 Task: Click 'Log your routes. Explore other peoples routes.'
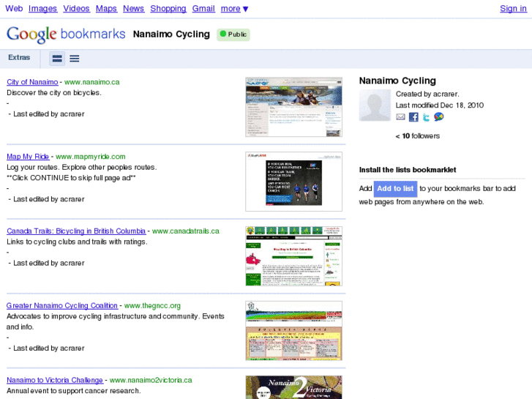(x=82, y=168)
